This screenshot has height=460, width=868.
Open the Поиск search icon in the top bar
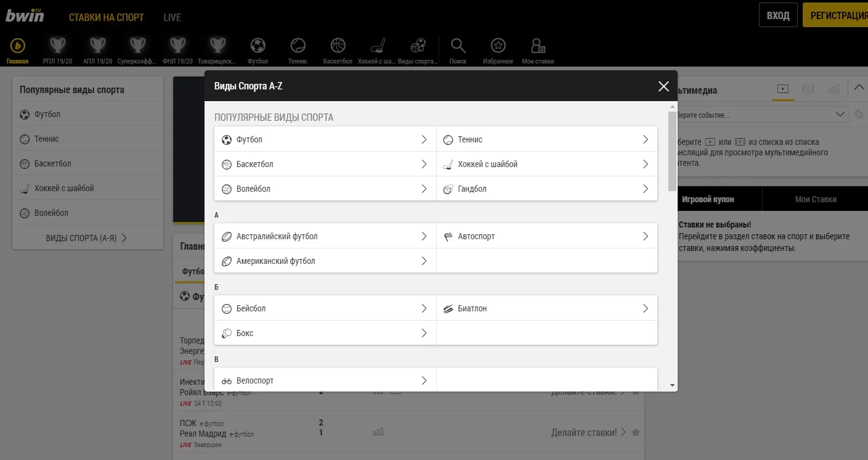click(458, 46)
